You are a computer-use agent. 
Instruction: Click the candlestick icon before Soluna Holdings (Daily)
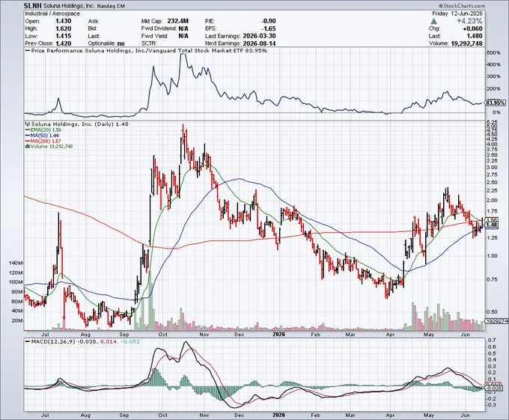[x=28, y=124]
